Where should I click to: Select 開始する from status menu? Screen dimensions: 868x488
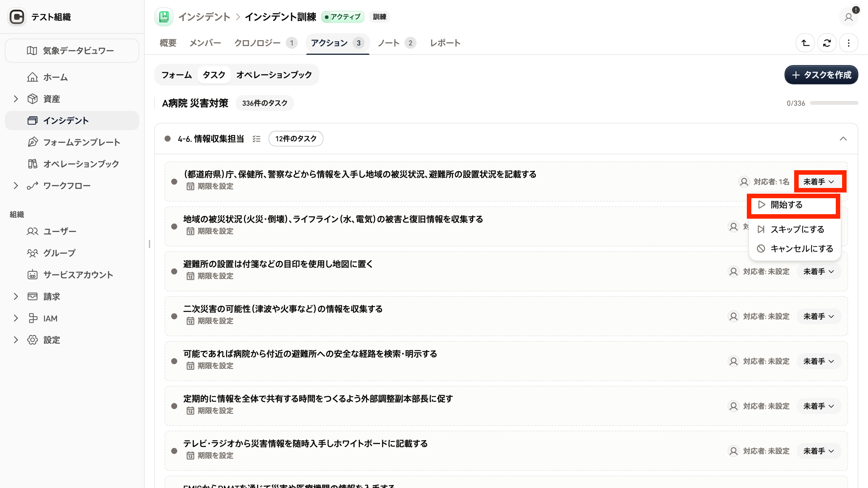coord(794,205)
